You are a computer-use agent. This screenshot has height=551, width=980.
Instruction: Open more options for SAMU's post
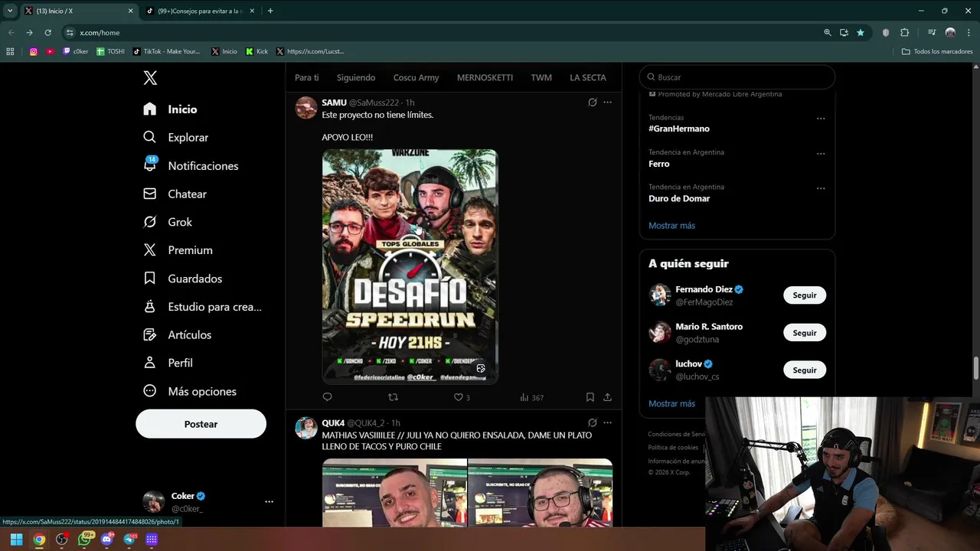[x=607, y=103]
